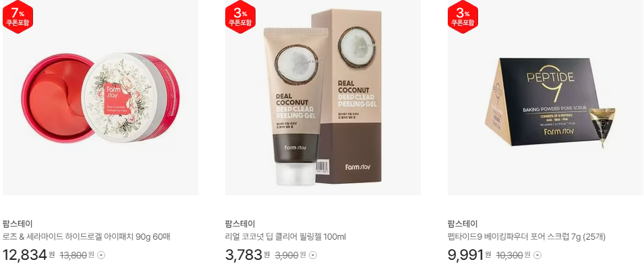Open the Peptide 9 pore scrub product image
The width and height of the screenshot is (644, 276).
pos(546,98)
